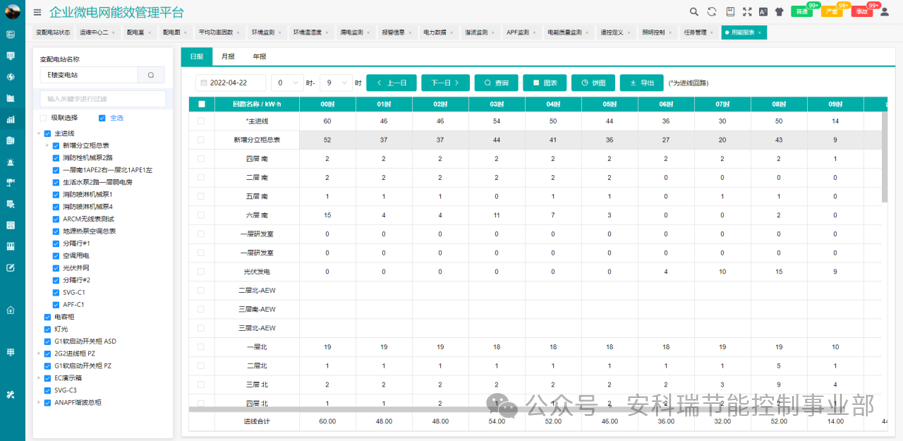Open the monitor icon in the sidebar
Image resolution: width=903 pixels, height=441 pixels.
click(10, 55)
